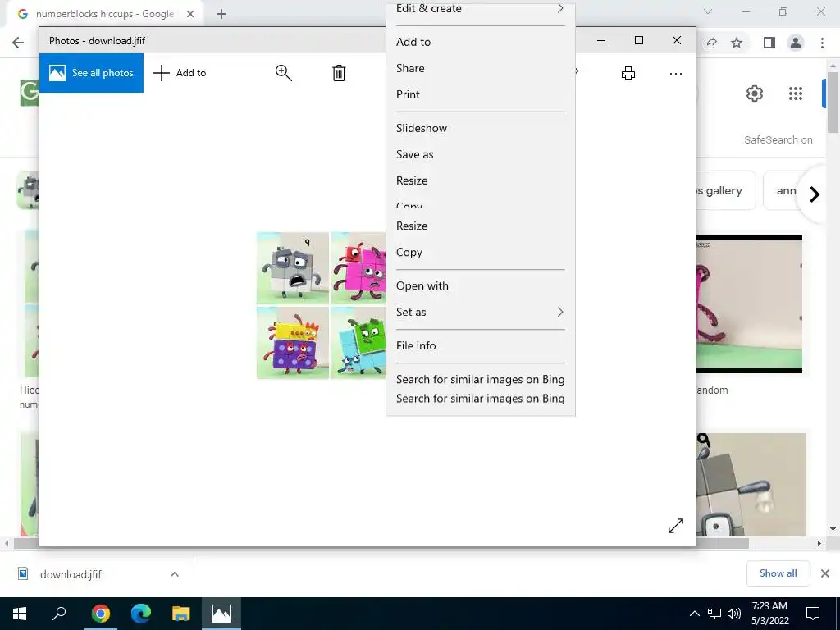Screen dimensions: 840x630
Task: Launch Microsoft Edge from the taskbar
Action: (141, 614)
